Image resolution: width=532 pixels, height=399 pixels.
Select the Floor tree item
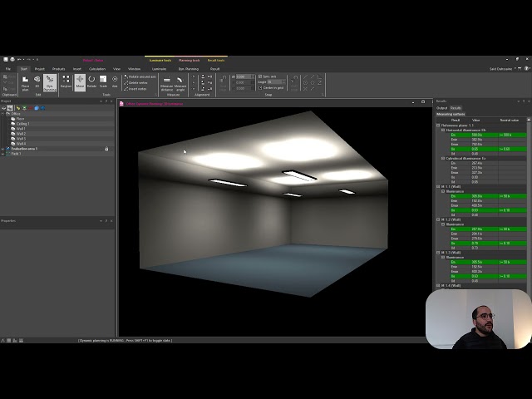point(20,119)
